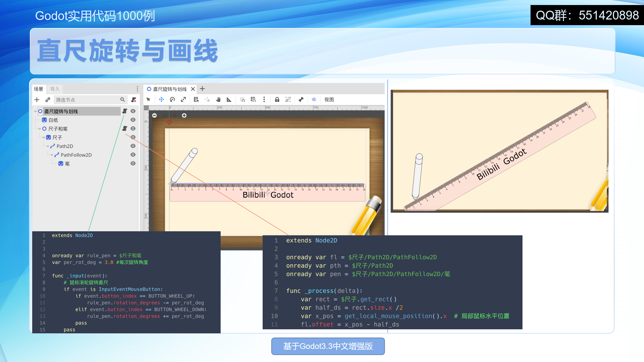This screenshot has height=362, width=644.
Task: Click the instance scene link icon
Action: click(x=48, y=100)
